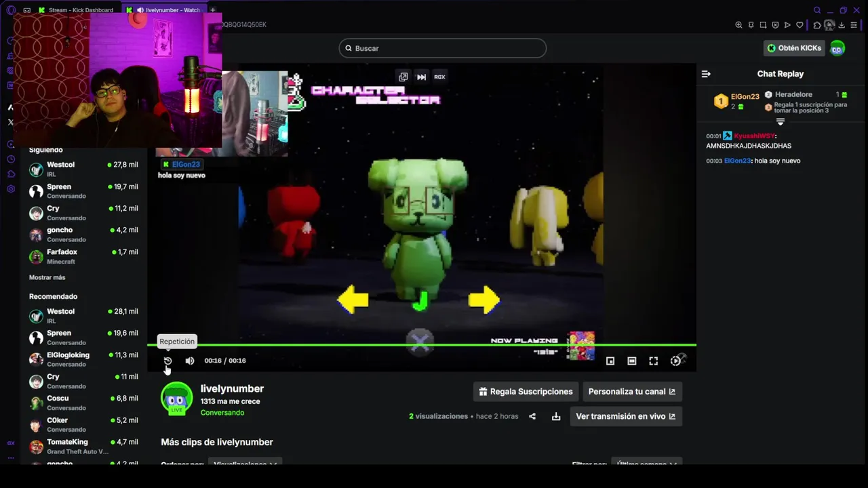Open the user avatar menu beside Obtén KICKs
This screenshot has width=868, height=488.
tap(837, 48)
